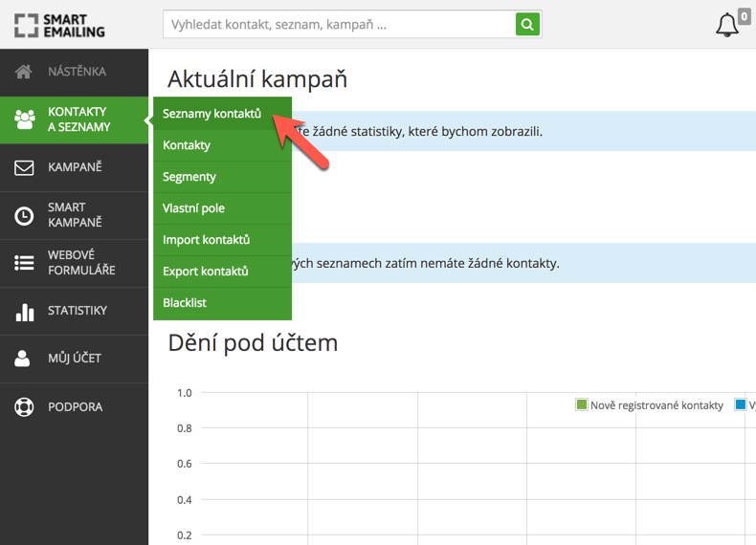
Task: Click the list icon for Webové formuláře
Action: click(24, 263)
